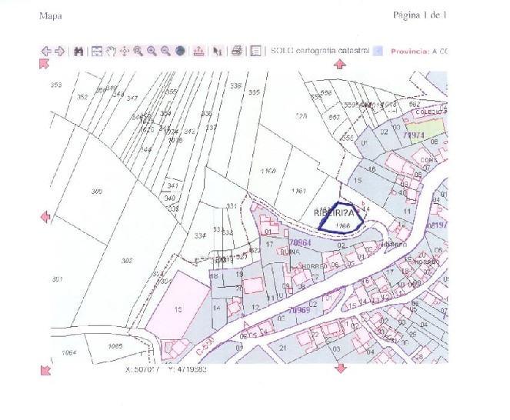510x420 pixels.
Task: Select the zoom window magnifier tool
Action: click(x=138, y=51)
